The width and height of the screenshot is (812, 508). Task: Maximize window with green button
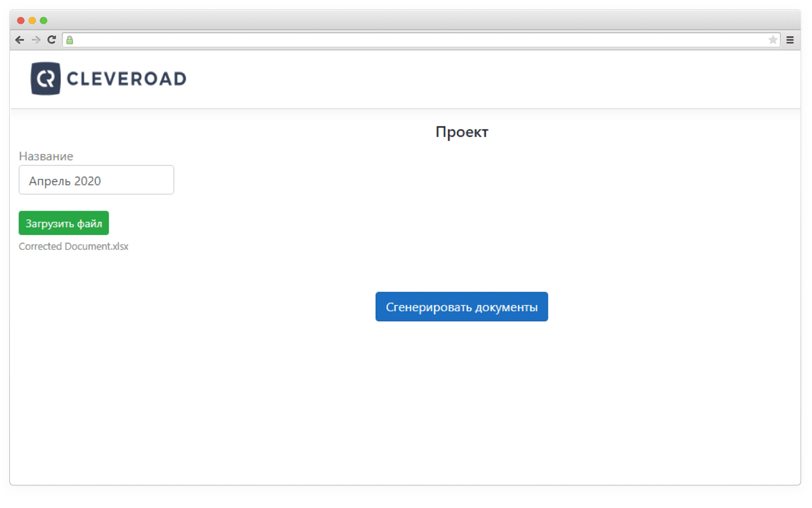(x=43, y=20)
